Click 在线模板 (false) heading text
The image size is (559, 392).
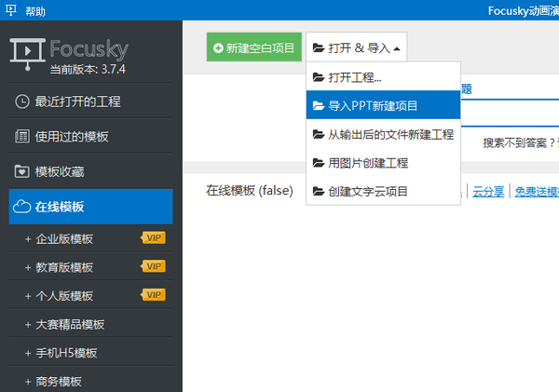[250, 190]
